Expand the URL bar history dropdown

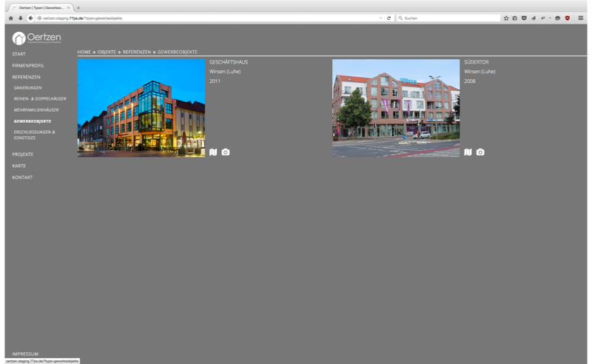point(380,18)
